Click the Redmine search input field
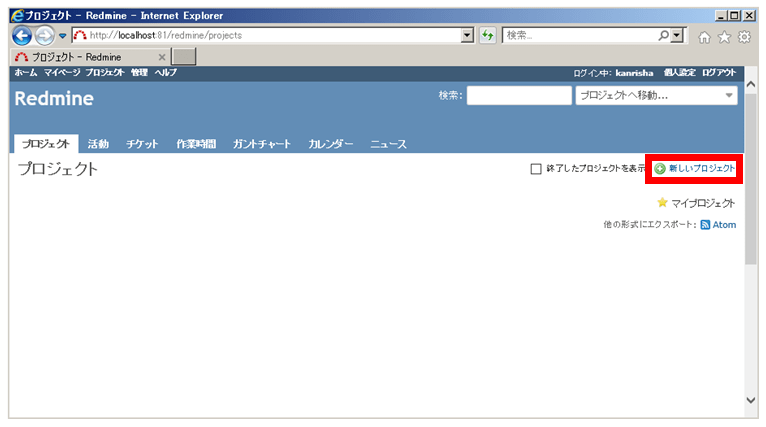Image resolution: width=766 pixels, height=427 pixels. tap(519, 95)
